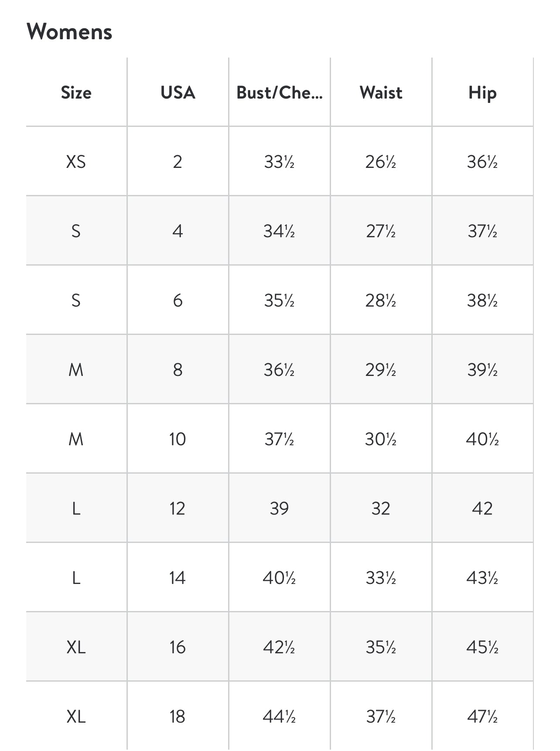The width and height of the screenshot is (560, 751).
Task: Click the 47½ hip measurement
Action: coord(482,717)
